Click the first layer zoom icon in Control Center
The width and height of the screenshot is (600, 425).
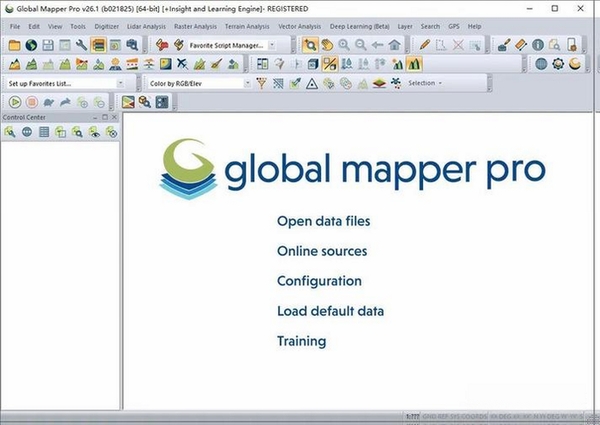pos(10,132)
